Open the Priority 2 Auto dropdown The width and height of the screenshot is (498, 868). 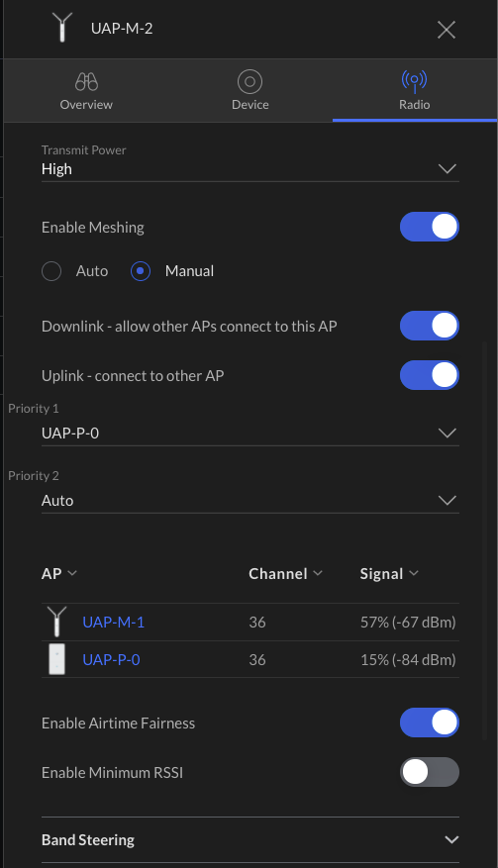coord(249,501)
